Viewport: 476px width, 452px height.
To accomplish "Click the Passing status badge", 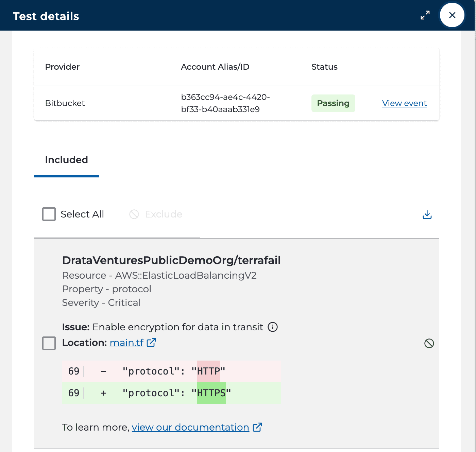I will 333,103.
